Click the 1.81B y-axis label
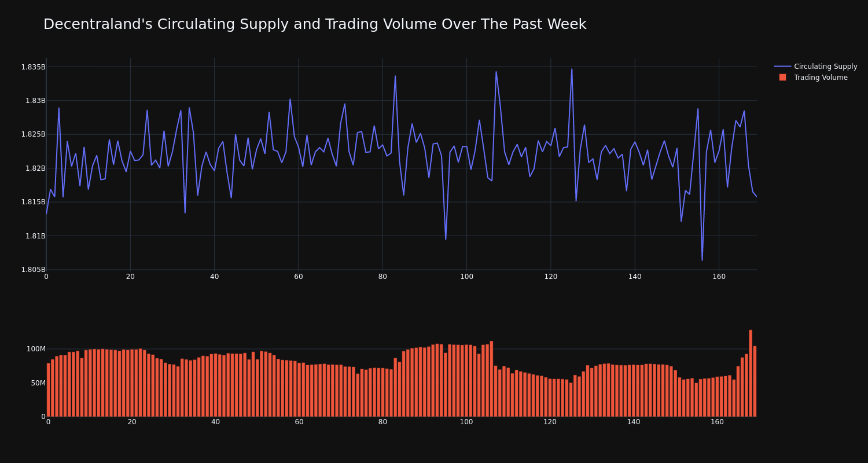The width and height of the screenshot is (868, 463). tap(35, 236)
